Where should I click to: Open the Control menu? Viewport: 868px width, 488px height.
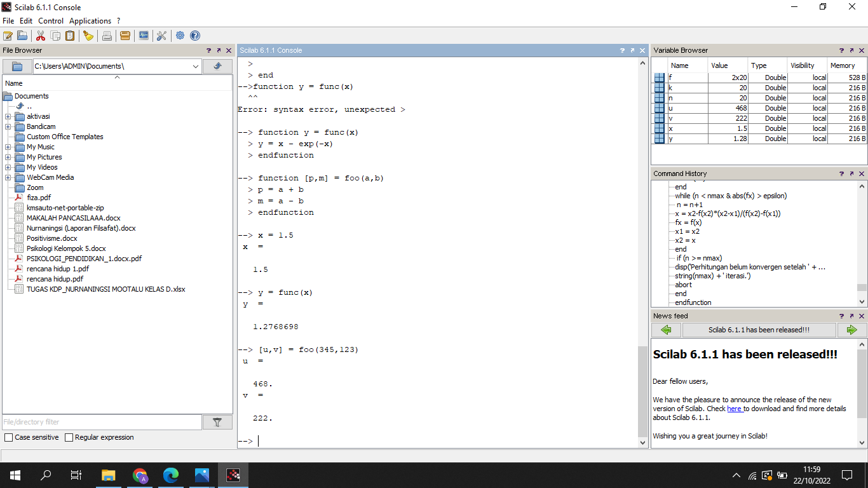[x=51, y=21]
